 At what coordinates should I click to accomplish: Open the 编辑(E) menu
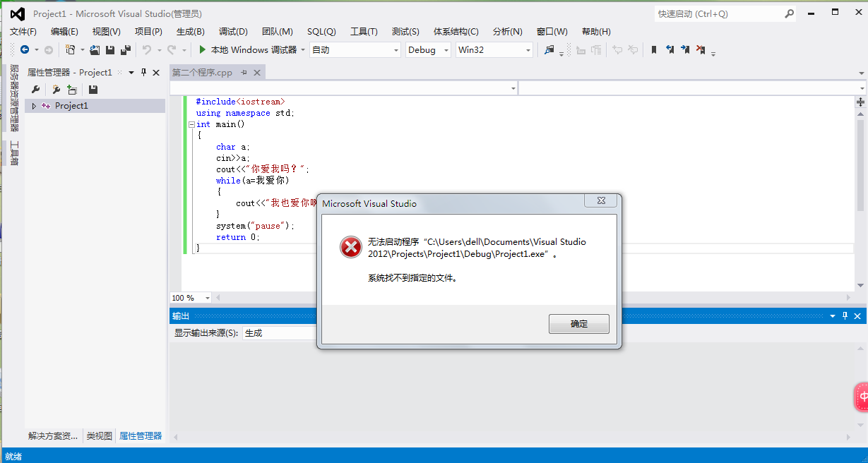pyautogui.click(x=64, y=32)
